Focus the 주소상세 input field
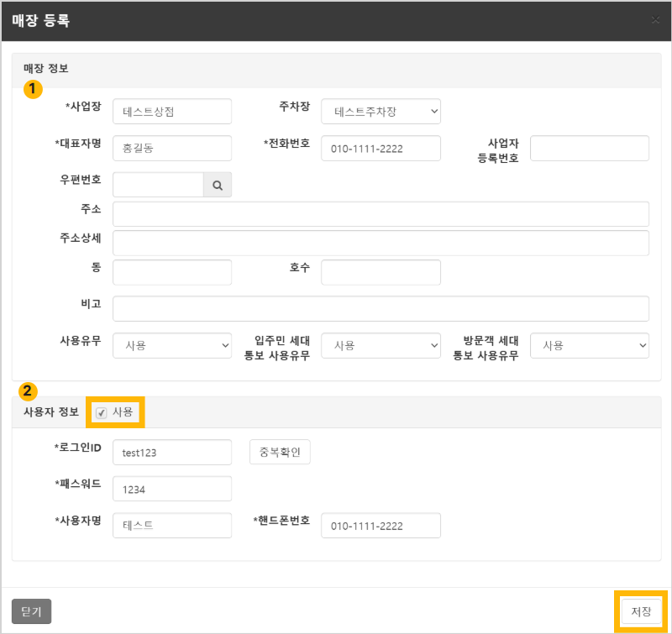This screenshot has height=634, width=672. [381, 243]
